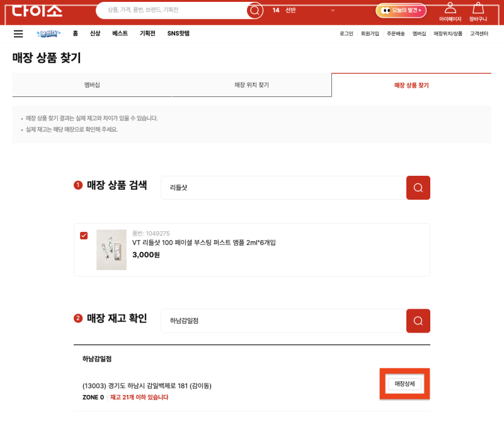The image size is (504, 429).
Task: Click the red search button for 매장 재고 확인
Action: pos(418,321)
